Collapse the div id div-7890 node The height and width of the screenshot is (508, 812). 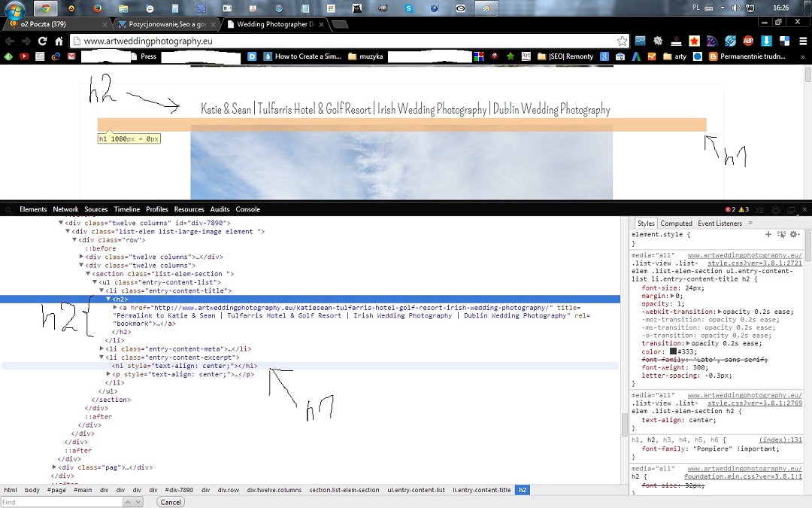click(61, 223)
